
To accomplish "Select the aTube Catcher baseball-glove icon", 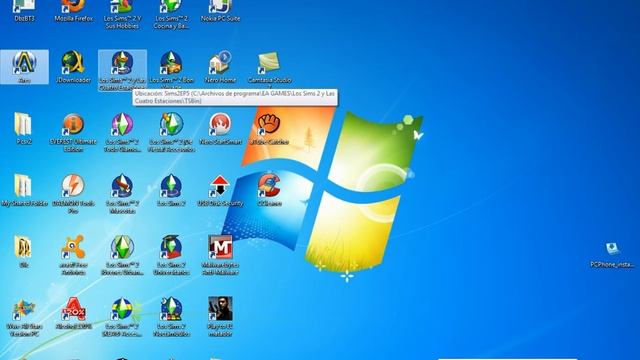I will 269,129.
